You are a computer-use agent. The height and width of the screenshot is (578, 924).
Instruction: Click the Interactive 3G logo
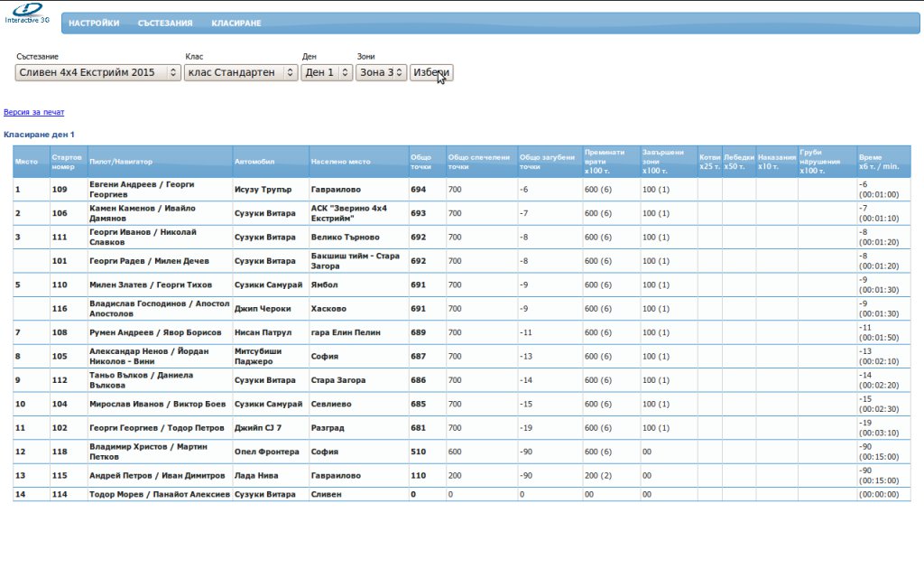tap(27, 14)
